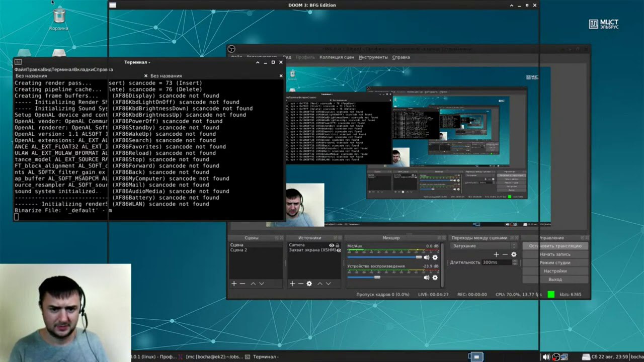Image resolution: width=644 pixels, height=362 pixels.
Task: Open DOOM 3 window menu icon
Action: pos(113,5)
